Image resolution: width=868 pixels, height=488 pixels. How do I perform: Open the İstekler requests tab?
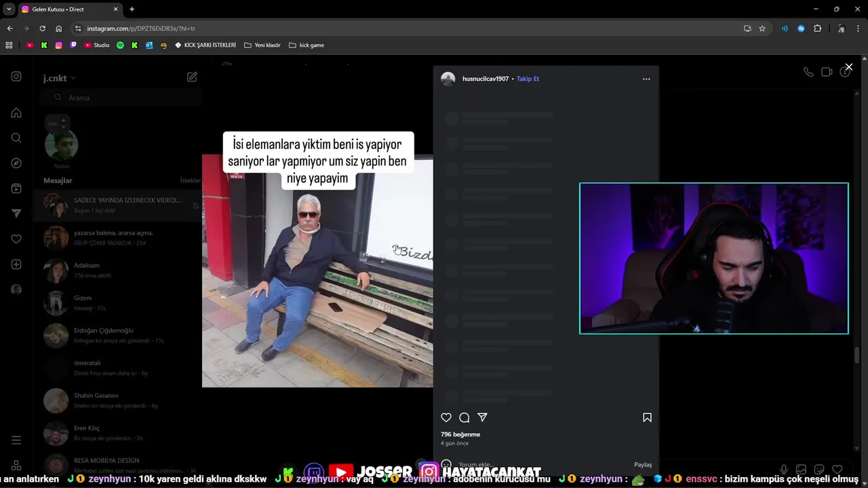pyautogui.click(x=191, y=180)
